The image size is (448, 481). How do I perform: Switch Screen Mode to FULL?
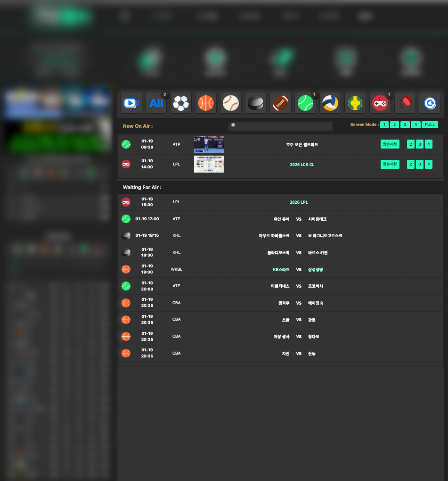[x=430, y=125]
